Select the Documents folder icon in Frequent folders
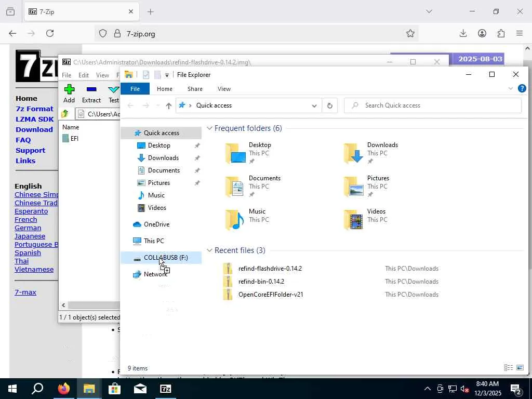This screenshot has height=399, width=532. coord(235,187)
